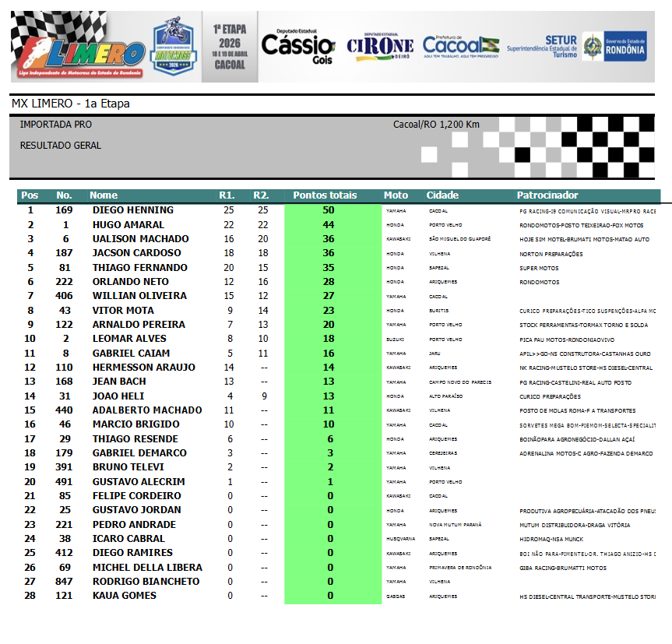The height and width of the screenshot is (644, 672).
Task: Select the MX LIMERO - 1a Etapa title
Action: click(71, 104)
